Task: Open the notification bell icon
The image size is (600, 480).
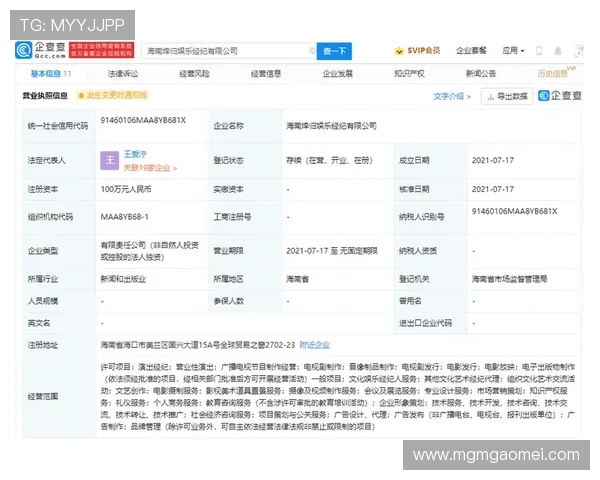Action: 558,51
